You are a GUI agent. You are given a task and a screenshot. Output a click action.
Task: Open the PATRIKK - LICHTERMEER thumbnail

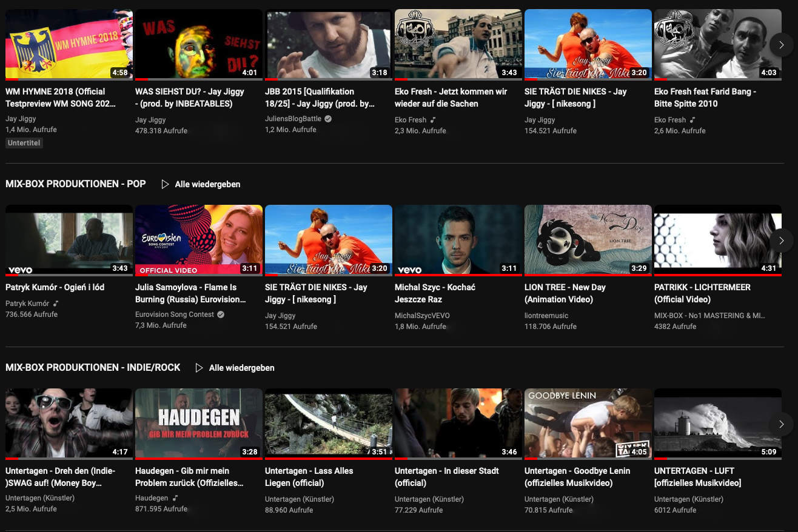tap(718, 240)
